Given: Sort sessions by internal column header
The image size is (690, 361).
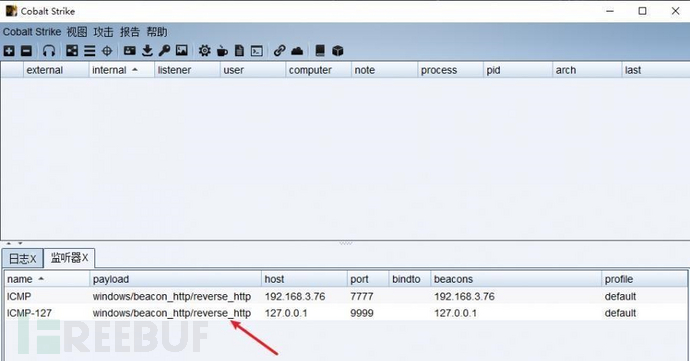Looking at the screenshot, I should pos(121,70).
